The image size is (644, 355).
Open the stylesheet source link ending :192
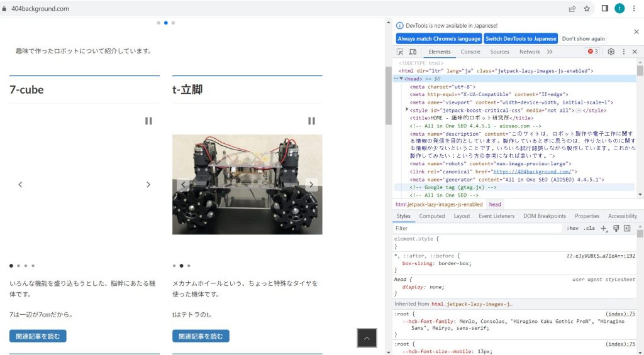point(601,256)
